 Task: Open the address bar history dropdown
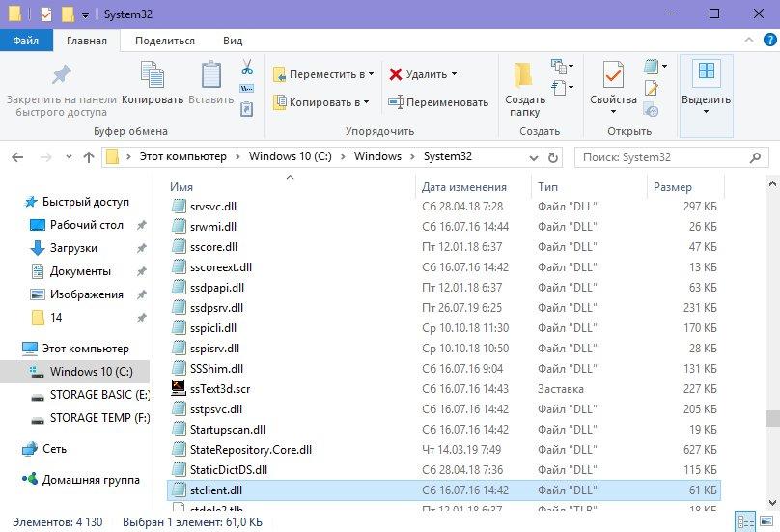pyautogui.click(x=534, y=157)
